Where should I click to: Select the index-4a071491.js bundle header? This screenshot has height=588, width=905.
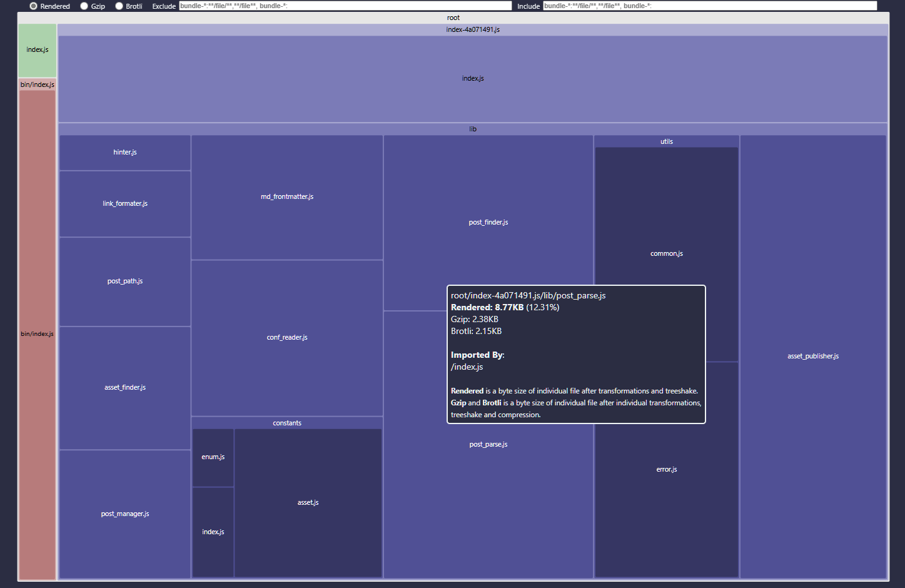(x=472, y=29)
